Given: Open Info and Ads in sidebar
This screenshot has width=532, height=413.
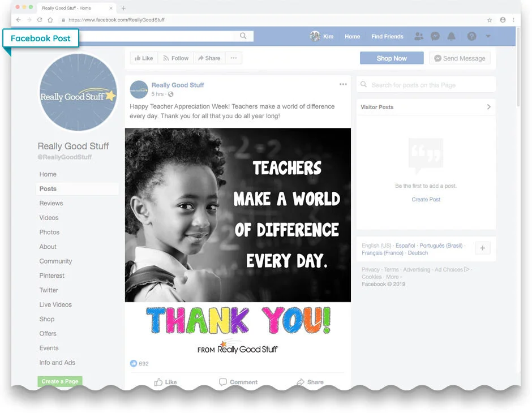Looking at the screenshot, I should 57,363.
